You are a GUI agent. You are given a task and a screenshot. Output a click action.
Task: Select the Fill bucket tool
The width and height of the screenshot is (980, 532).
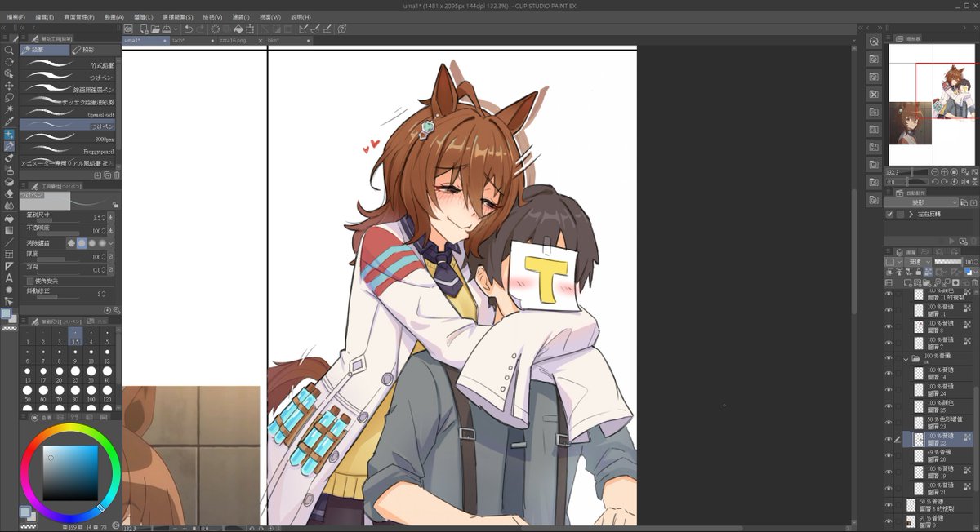(9, 218)
